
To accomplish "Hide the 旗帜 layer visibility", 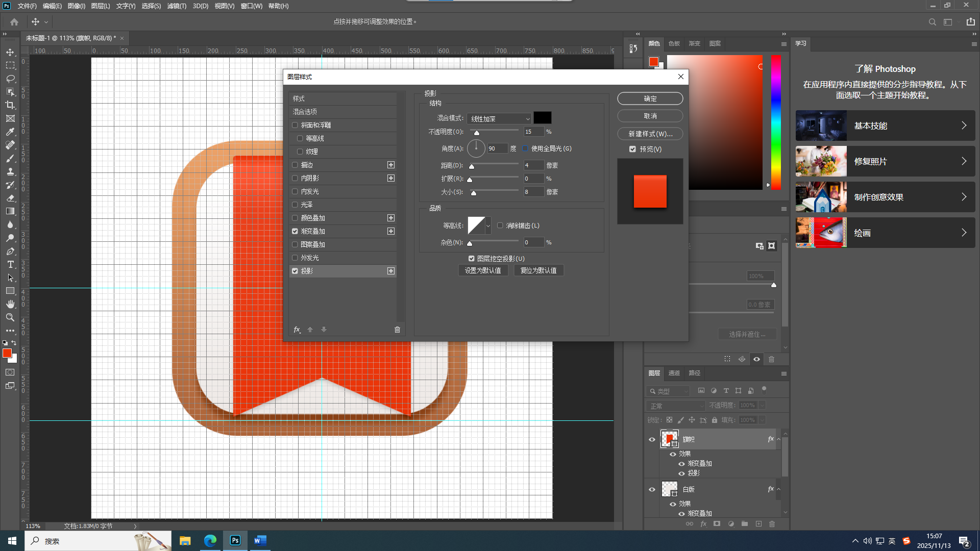I will 652,439.
